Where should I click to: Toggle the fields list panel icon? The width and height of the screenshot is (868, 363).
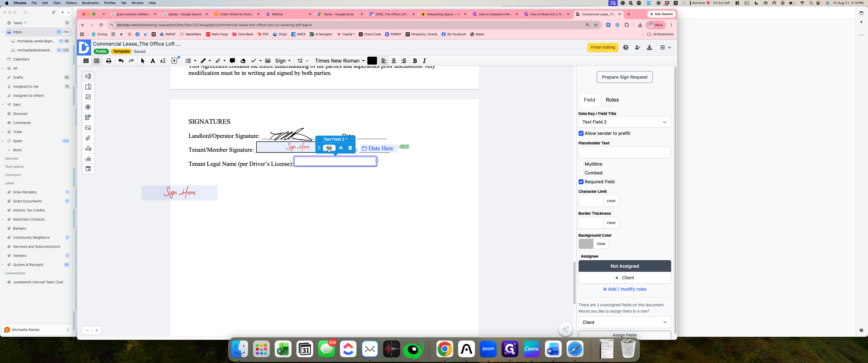pyautogui.click(x=97, y=60)
